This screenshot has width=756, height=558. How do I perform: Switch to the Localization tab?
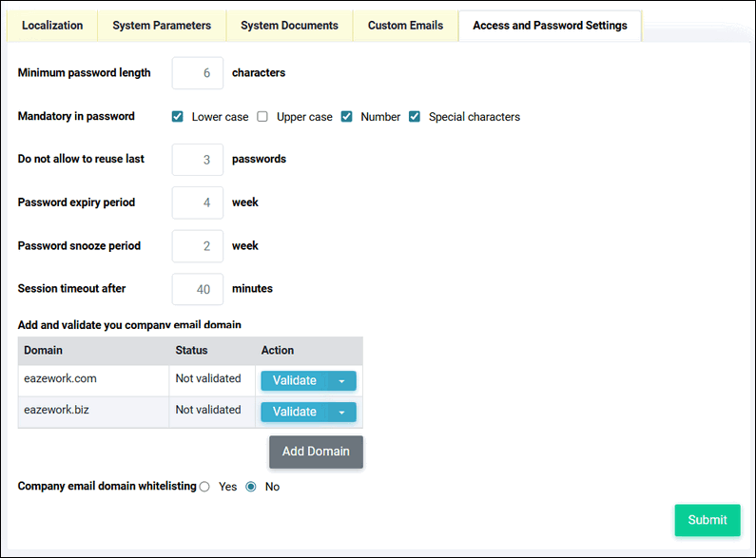click(x=52, y=26)
